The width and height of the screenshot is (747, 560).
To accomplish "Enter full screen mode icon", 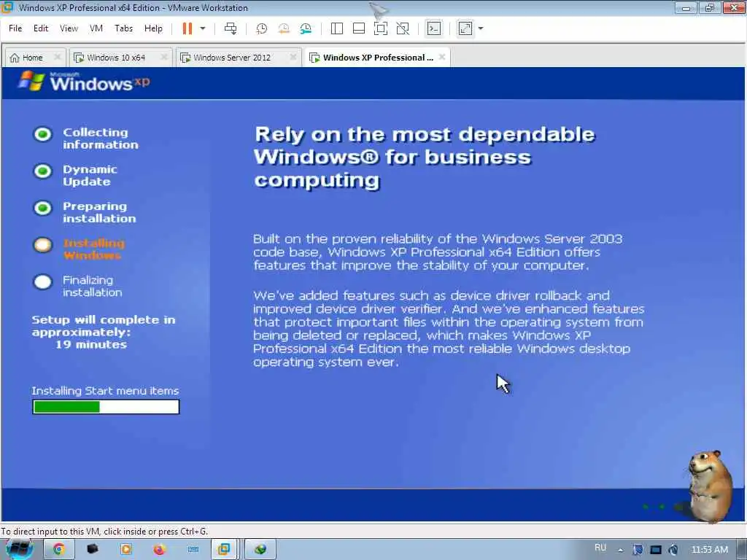I will (x=381, y=28).
